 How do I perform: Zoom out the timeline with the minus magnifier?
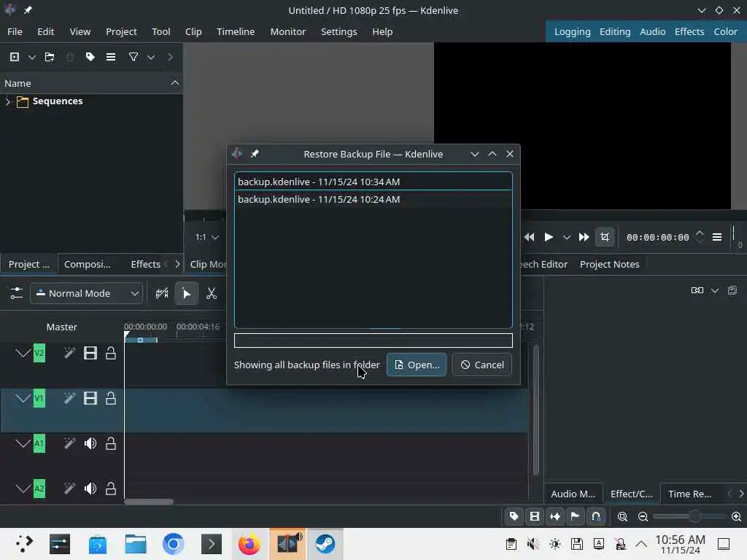(x=643, y=517)
